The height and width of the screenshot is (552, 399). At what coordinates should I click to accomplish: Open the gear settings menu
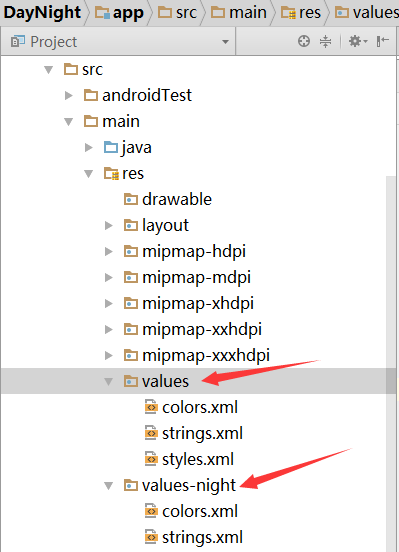357,42
